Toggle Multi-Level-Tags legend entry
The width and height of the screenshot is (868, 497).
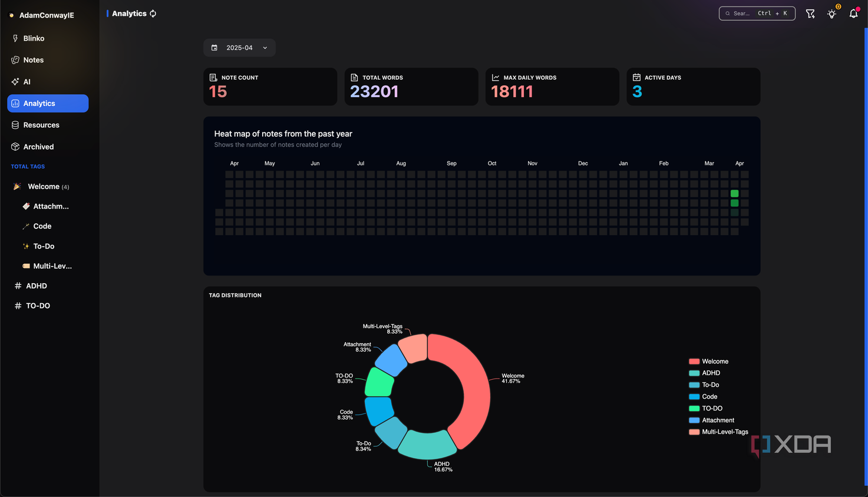(718, 432)
